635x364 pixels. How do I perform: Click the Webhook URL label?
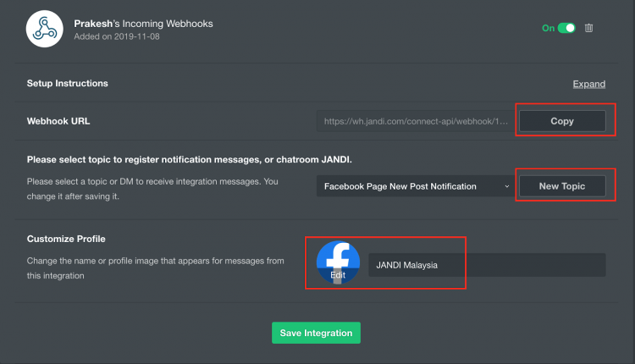point(58,121)
